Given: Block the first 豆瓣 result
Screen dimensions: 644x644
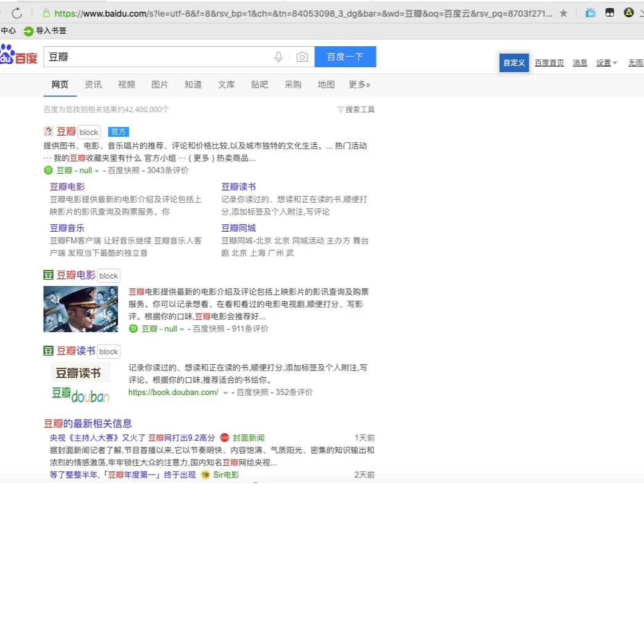Looking at the screenshot, I should click(89, 132).
